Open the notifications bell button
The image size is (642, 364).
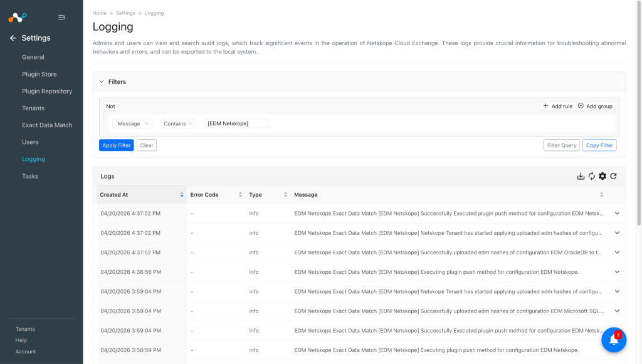pos(614,340)
